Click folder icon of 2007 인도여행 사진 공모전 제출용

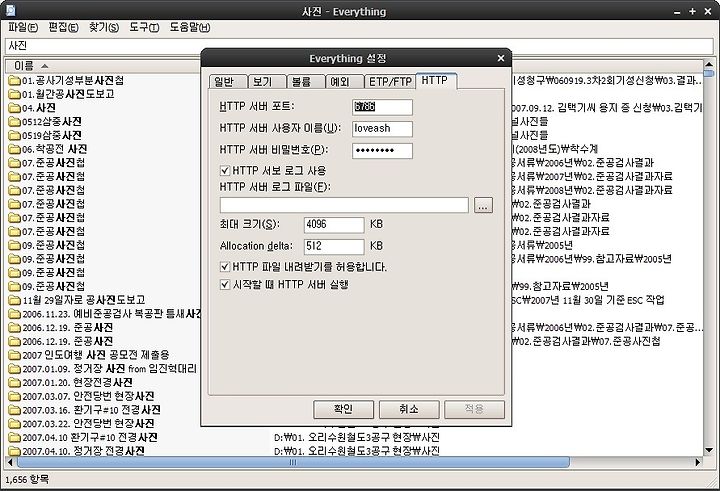tap(14, 356)
